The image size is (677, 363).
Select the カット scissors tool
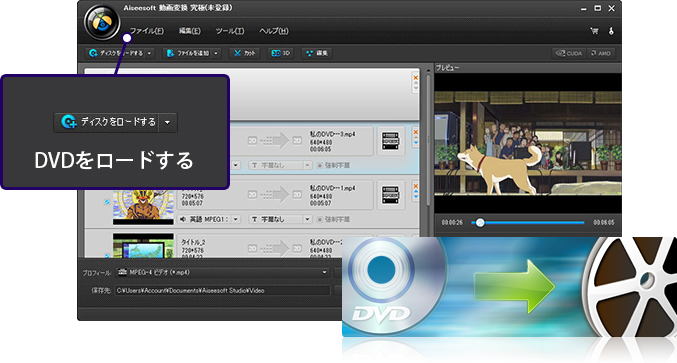[244, 53]
